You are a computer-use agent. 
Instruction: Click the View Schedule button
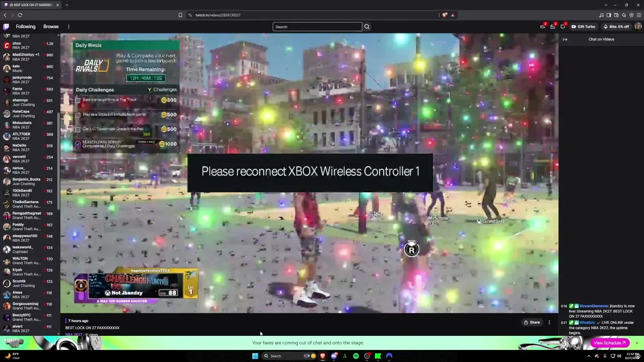pyautogui.click(x=609, y=343)
